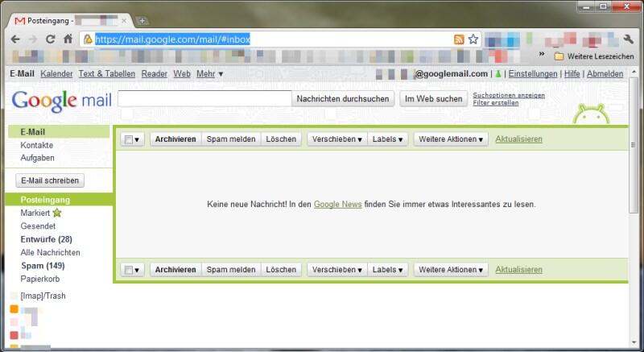Reload the page with the refresh icon

pyautogui.click(x=50, y=39)
